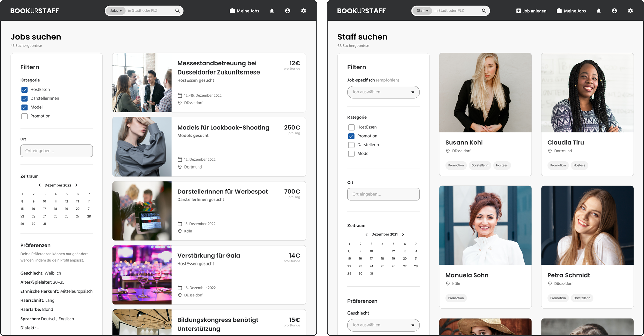Click location pin under Petra Schmidt

pyautogui.click(x=550, y=284)
